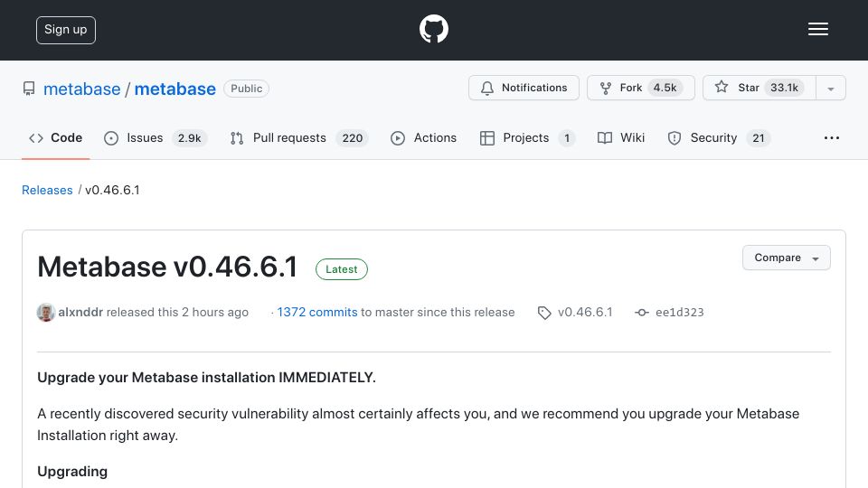The image size is (868, 488).
Task: Switch to the Issues tab
Action: coord(155,138)
